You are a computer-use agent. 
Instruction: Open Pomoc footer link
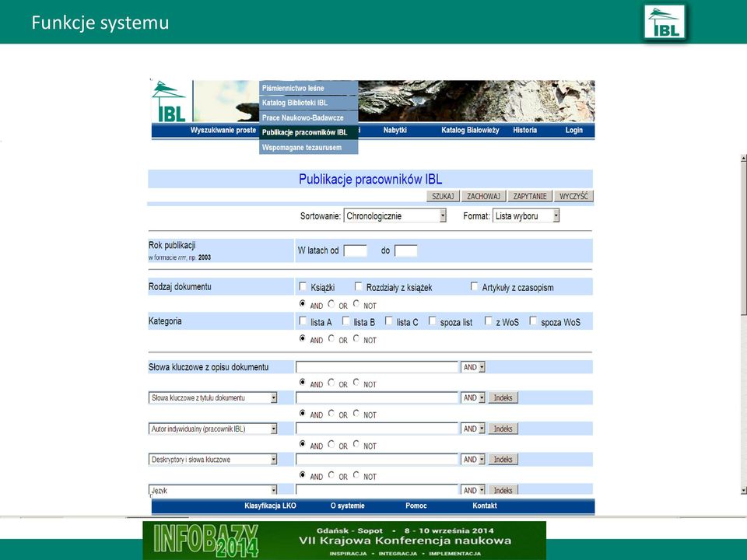click(x=416, y=506)
